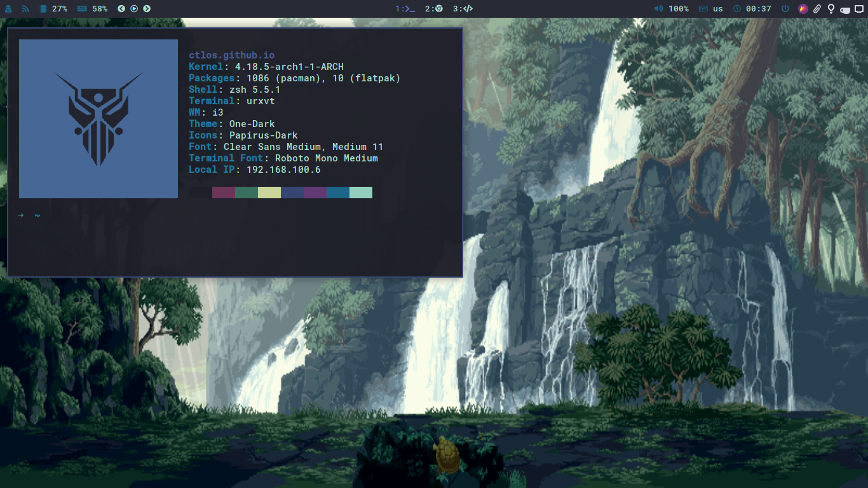Click the Packages line showing 1086 (pacman)
The image size is (868, 488).
[295, 78]
